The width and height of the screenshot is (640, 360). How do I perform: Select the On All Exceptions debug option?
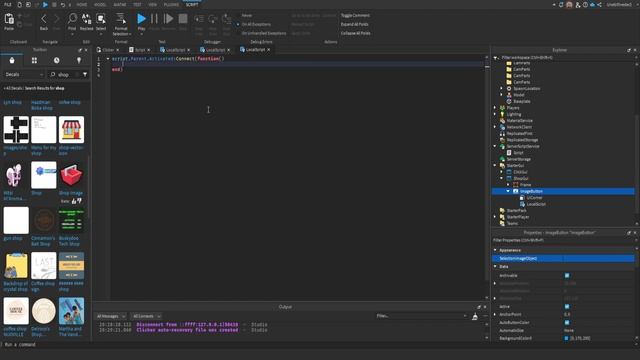click(256, 24)
